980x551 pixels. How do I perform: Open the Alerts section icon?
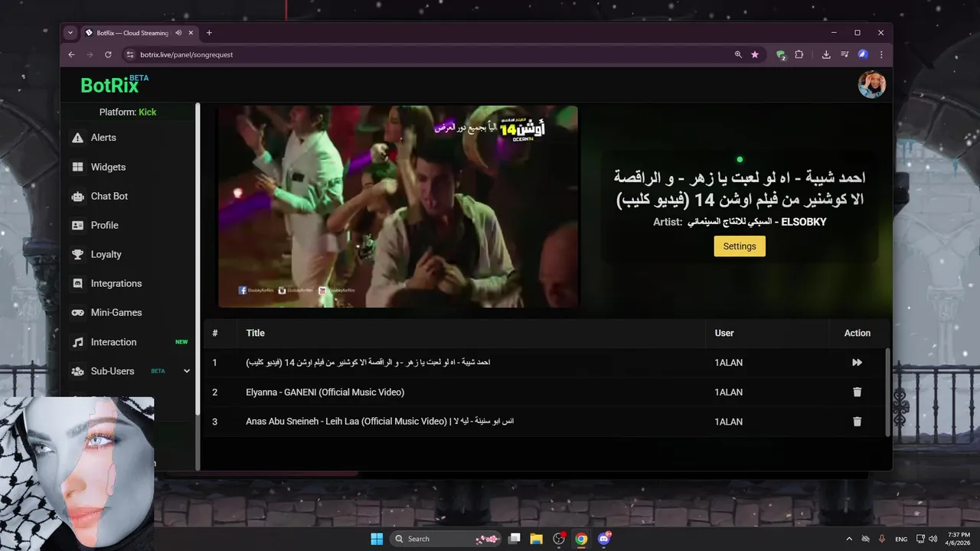point(77,138)
